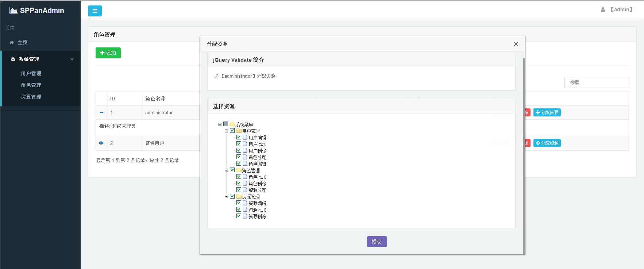644x269 pixels.
Task: Click the 角色名称 column header
Action: [x=155, y=99]
